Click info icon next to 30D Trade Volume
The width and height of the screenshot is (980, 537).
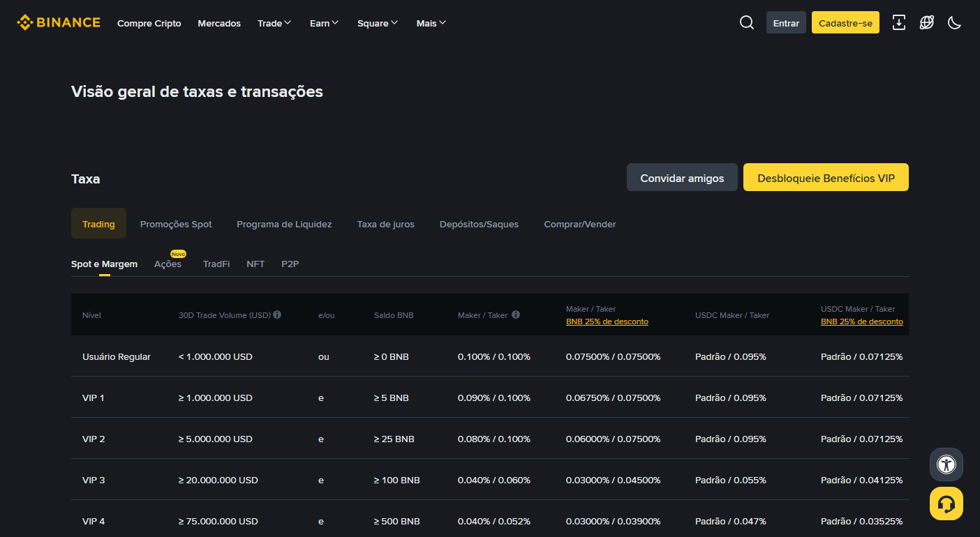277,315
